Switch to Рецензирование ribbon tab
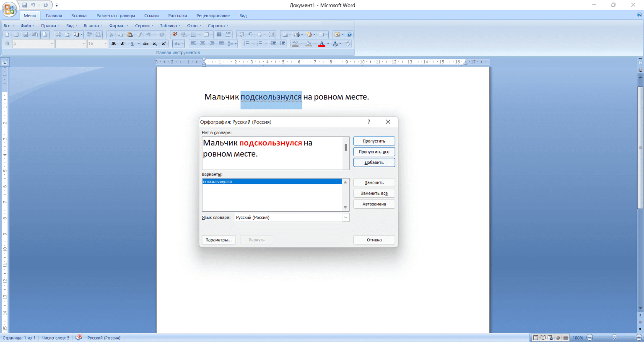Viewport: 644px width, 342px height. [213, 16]
